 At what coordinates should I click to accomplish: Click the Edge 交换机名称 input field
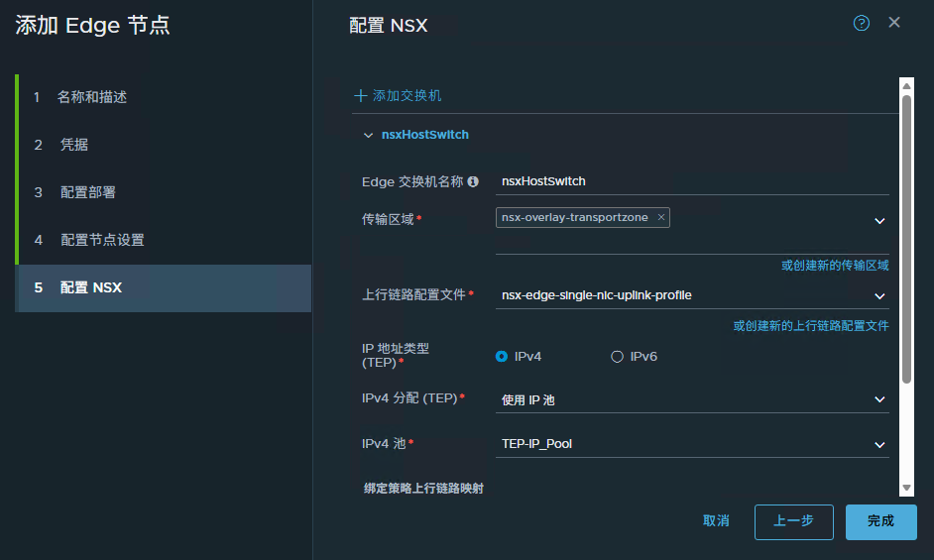pos(689,181)
